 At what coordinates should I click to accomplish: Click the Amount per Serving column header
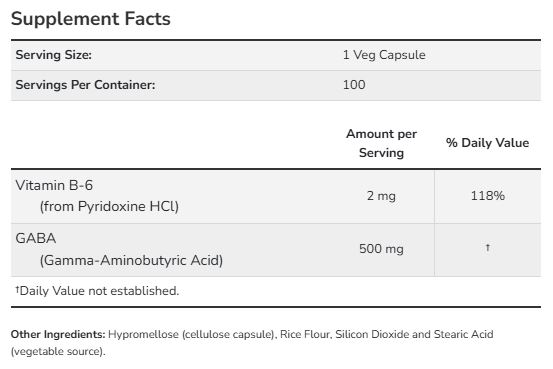pyautogui.click(x=381, y=143)
